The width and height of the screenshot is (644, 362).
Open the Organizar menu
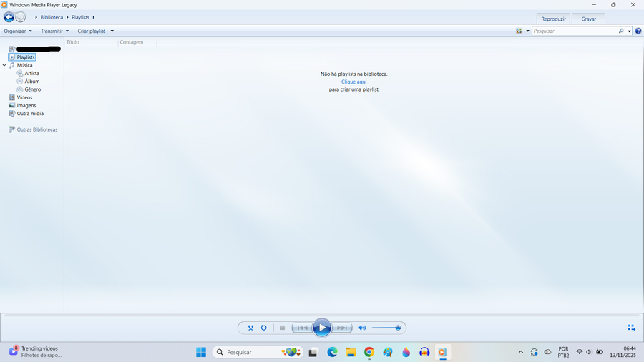click(18, 31)
